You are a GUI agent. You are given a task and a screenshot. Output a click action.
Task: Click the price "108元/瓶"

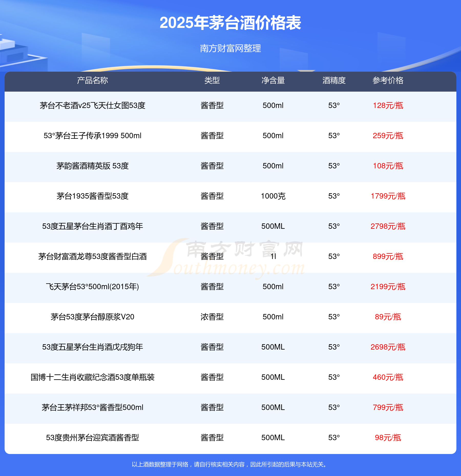tap(388, 166)
